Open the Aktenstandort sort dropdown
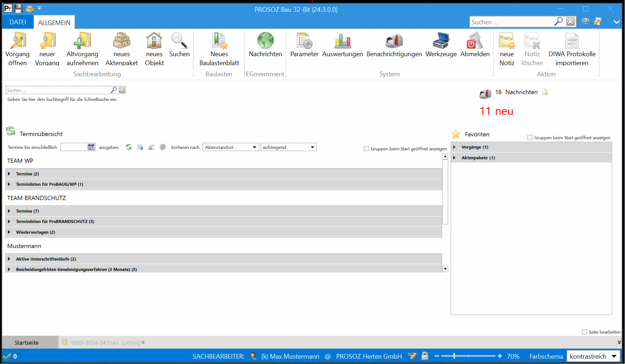The image size is (625, 364). coord(231,147)
